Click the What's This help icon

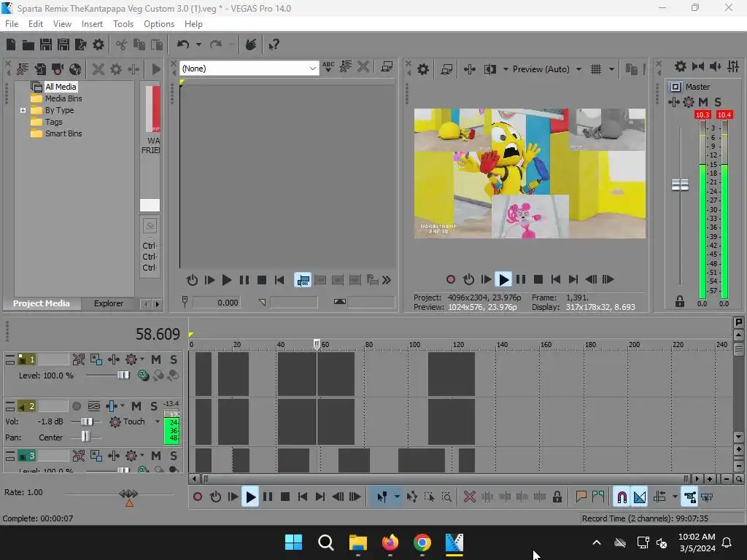[x=274, y=44]
